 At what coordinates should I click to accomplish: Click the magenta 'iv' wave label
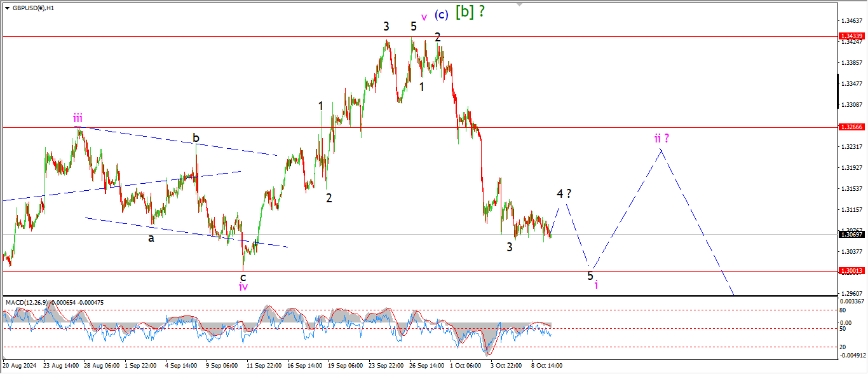(x=243, y=287)
